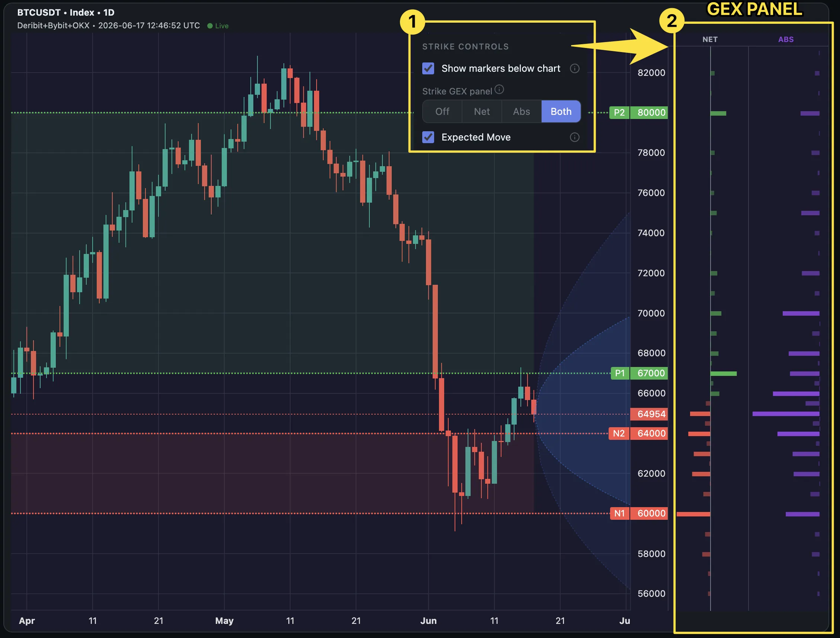840x638 pixels.
Task: Click the current price 64954 label
Action: click(649, 414)
